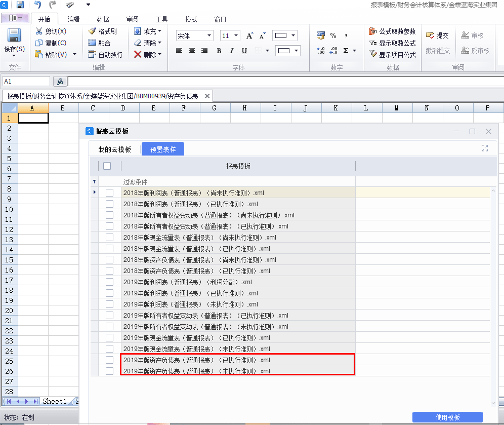Switch to the 预置表样 tab
This screenshot has width=504, height=425.
tap(162, 149)
